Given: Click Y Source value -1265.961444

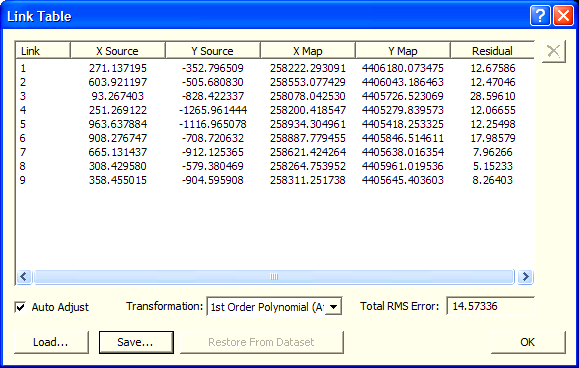Looking at the screenshot, I should click(x=213, y=110).
